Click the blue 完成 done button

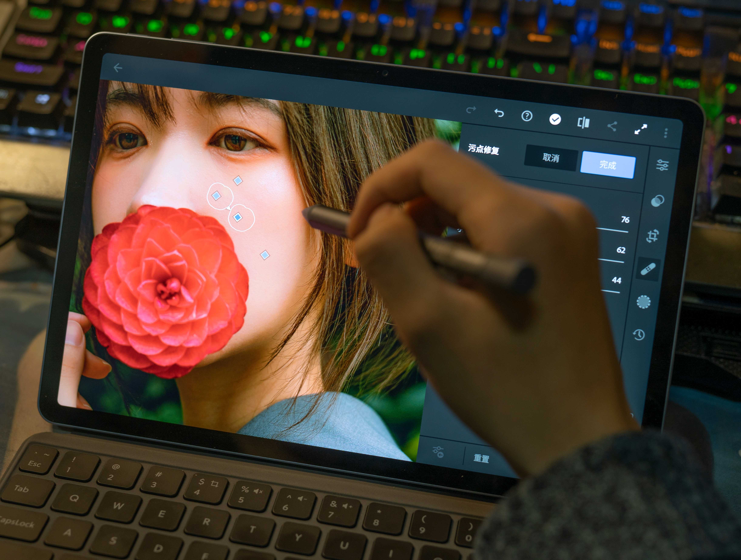(x=608, y=165)
